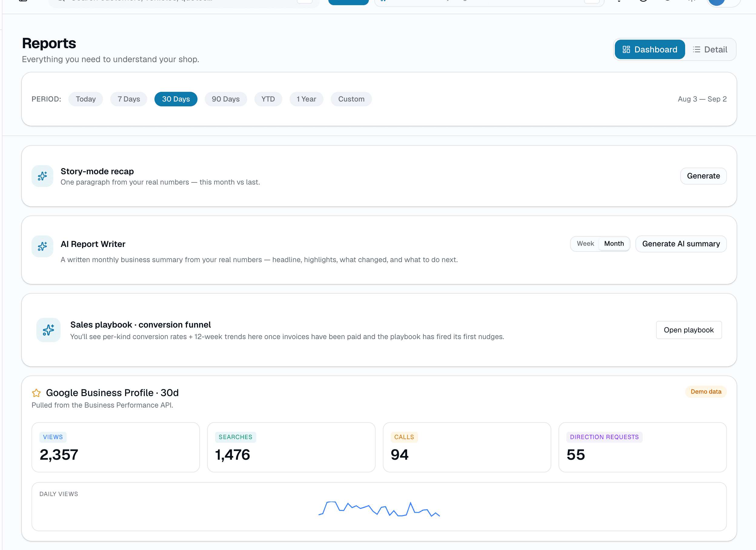Click the Reports page heading
756x550 pixels.
(x=49, y=43)
